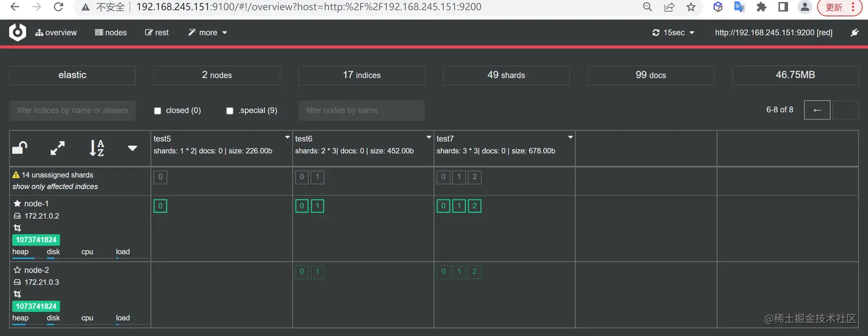Click the test6 index name
868x336 pixels.
click(x=304, y=138)
